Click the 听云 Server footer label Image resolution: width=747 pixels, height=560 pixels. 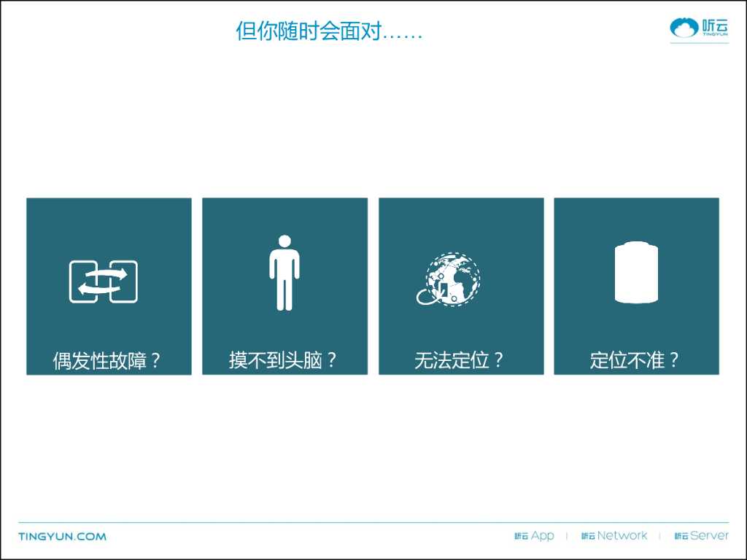coord(701,536)
